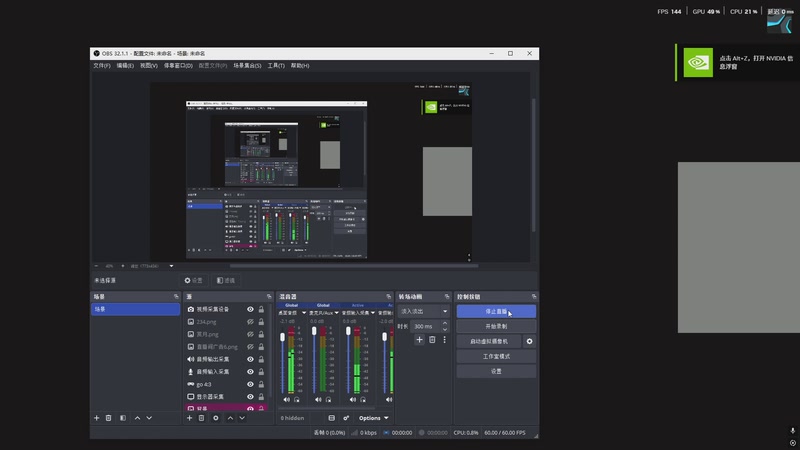Viewport: 800px width, 450px height.
Task: Open advanced audio properties gears icon
Action: [346, 418]
